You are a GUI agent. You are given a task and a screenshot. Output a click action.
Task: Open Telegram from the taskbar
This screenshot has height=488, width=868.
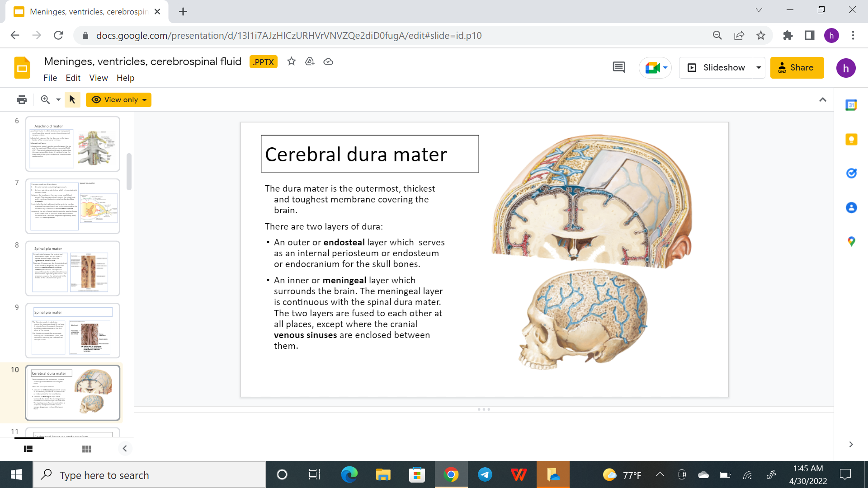click(x=485, y=474)
